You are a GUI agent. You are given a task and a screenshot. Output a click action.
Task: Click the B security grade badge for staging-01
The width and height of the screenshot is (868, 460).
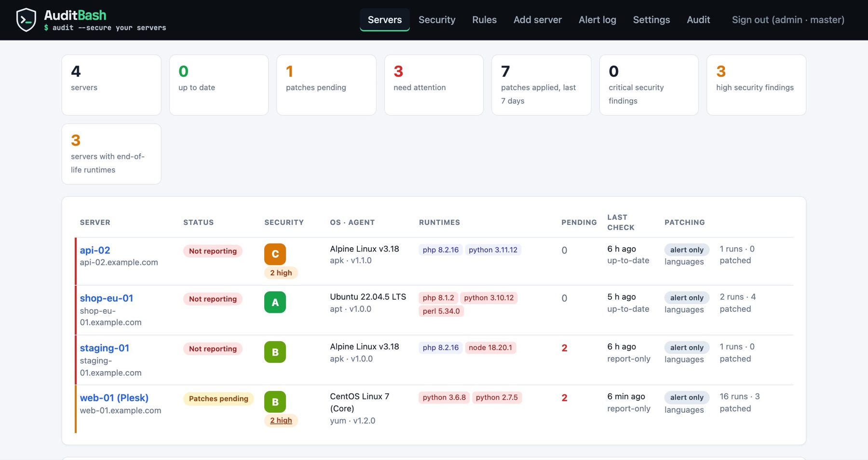pos(275,352)
